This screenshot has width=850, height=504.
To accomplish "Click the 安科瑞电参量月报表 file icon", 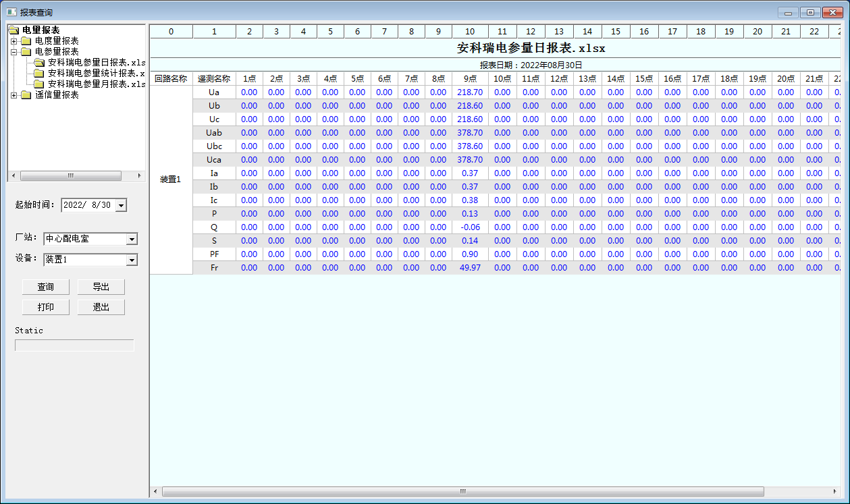I will click(39, 84).
